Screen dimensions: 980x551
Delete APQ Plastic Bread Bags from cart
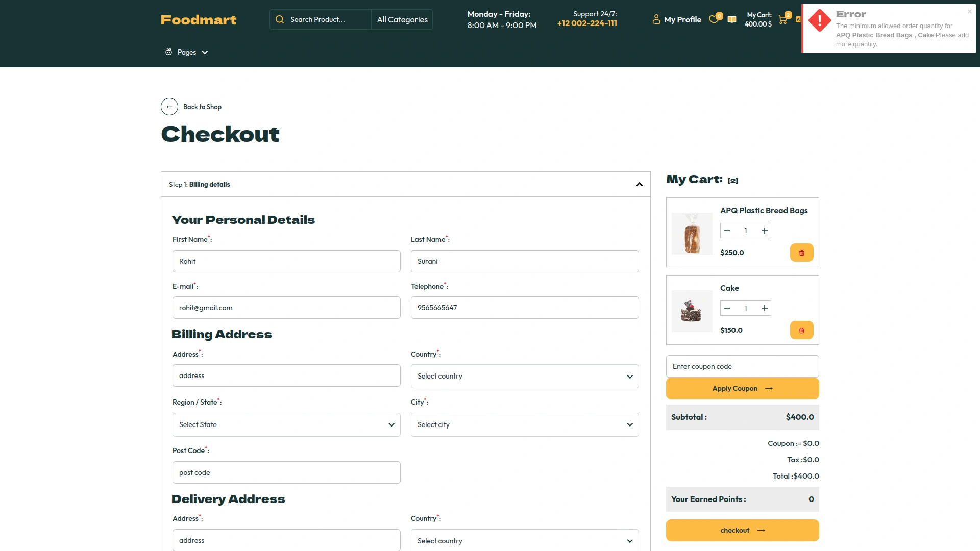pos(801,253)
